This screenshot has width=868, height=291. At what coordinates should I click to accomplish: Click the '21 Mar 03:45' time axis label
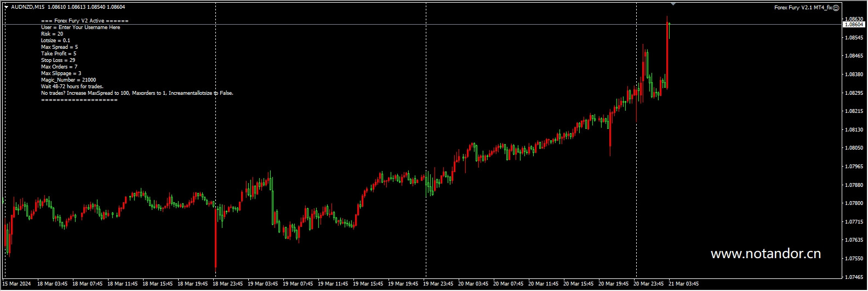[683, 284]
